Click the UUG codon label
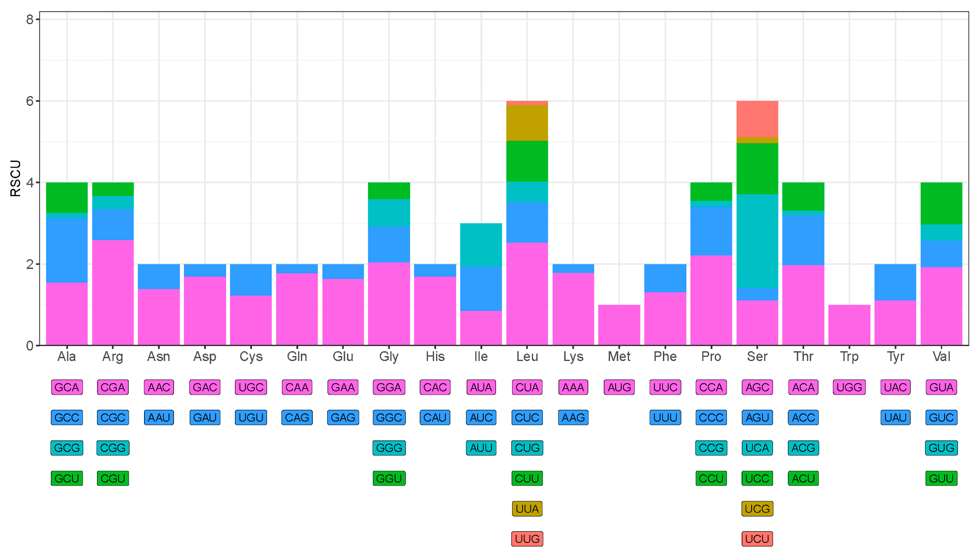 coord(527,539)
